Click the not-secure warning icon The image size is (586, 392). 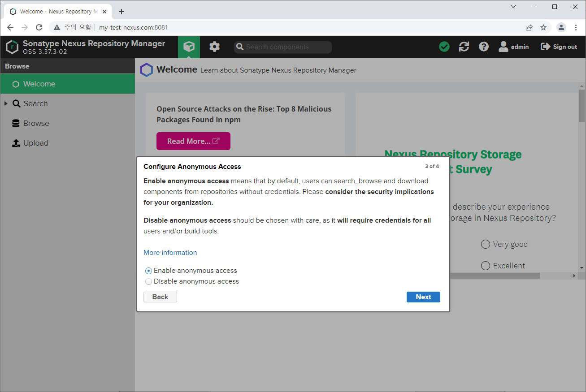[x=57, y=27]
